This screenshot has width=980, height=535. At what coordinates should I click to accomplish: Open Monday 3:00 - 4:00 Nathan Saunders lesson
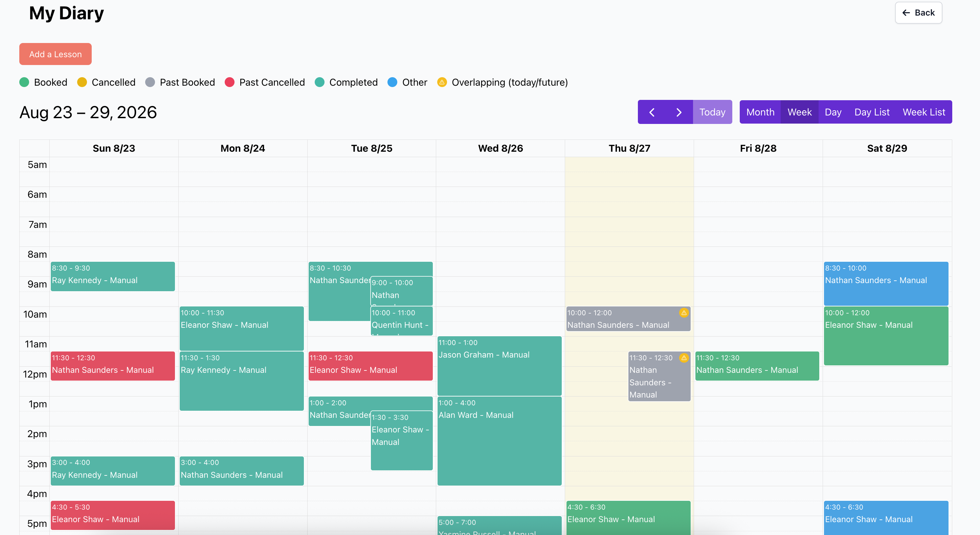(x=242, y=471)
